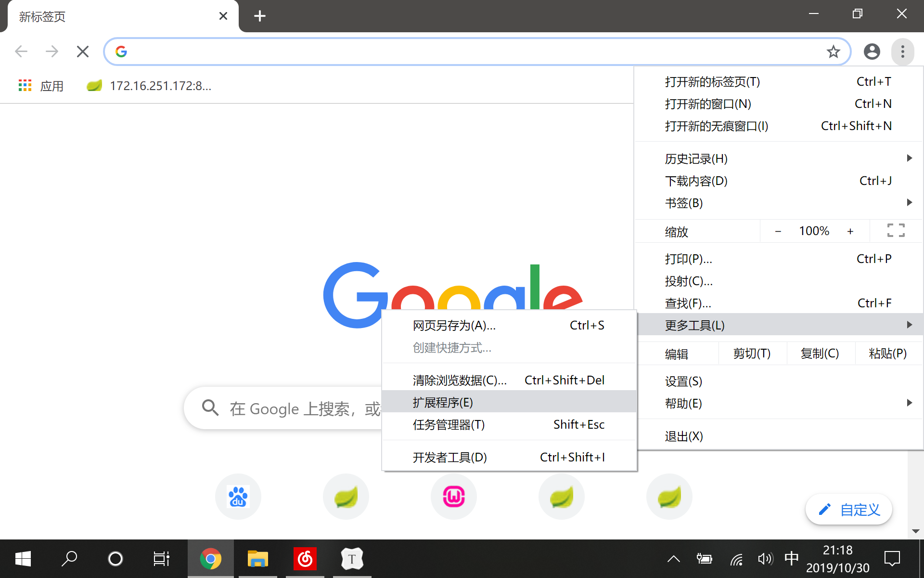This screenshot has width=924, height=578.
Task: Go forward with the right arrow button
Action: (x=52, y=52)
